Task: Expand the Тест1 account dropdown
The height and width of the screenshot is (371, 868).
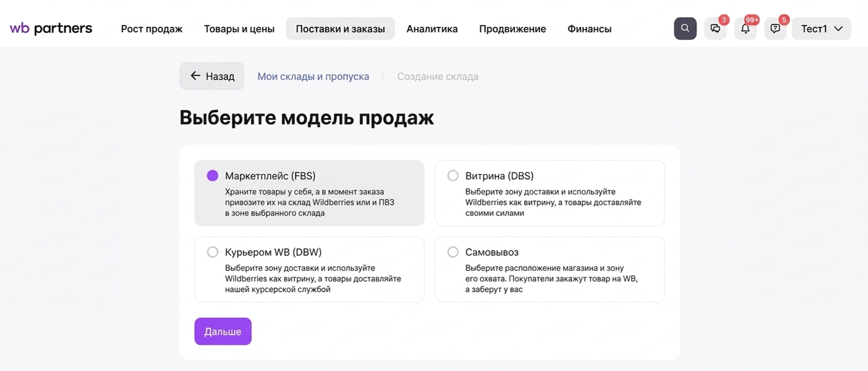Action: coord(821,29)
